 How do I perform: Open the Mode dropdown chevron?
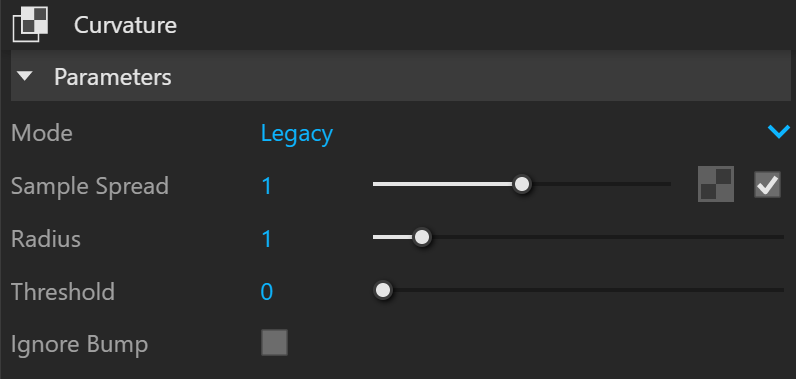[779, 132]
